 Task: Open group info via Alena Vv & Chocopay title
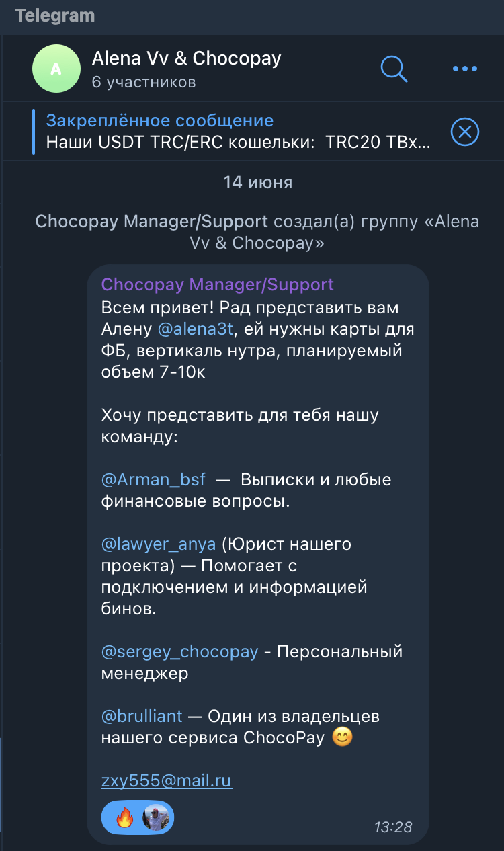(186, 58)
